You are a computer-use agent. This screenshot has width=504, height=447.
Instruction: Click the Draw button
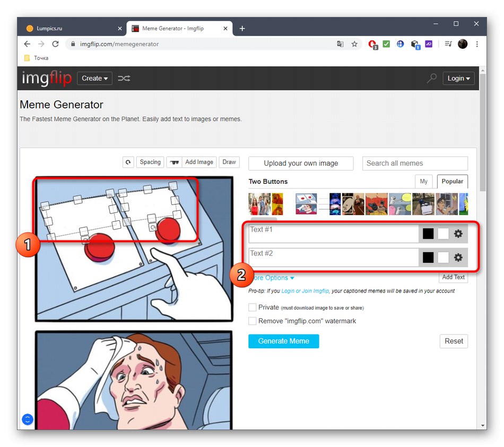pyautogui.click(x=229, y=162)
